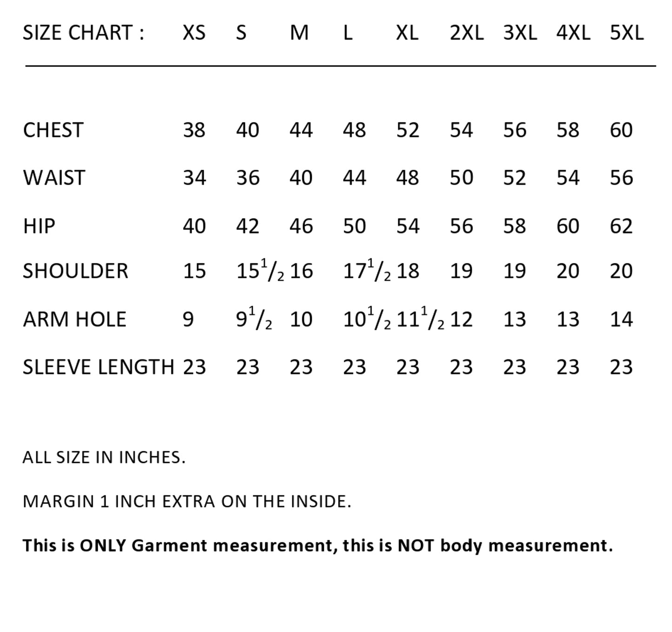Click chest value 60 for 5XL
Viewport: 672px width, 632px height.
click(x=621, y=130)
